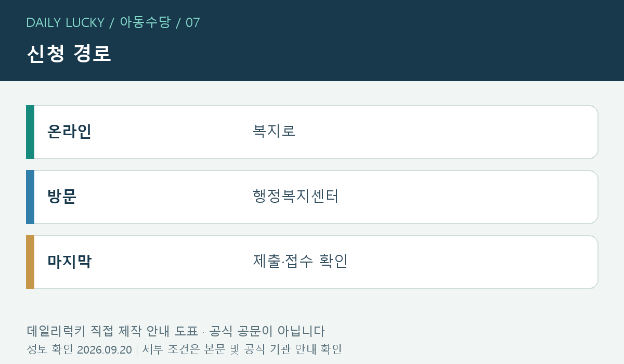Click the blue color bar beside 방문
Screen dimensions: 624x364
click(x=30, y=197)
